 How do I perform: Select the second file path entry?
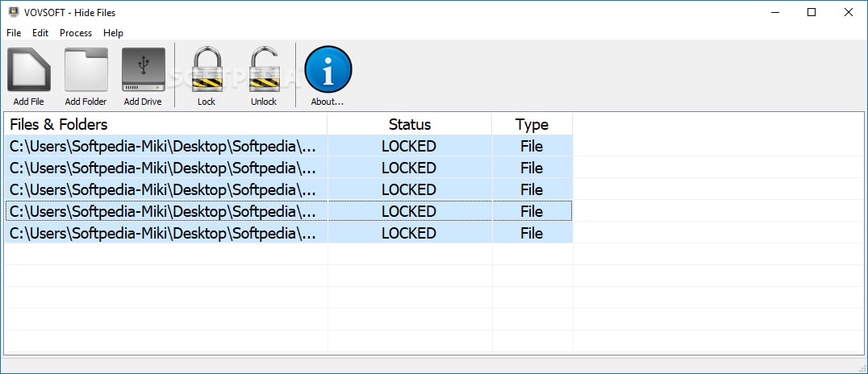(x=165, y=168)
